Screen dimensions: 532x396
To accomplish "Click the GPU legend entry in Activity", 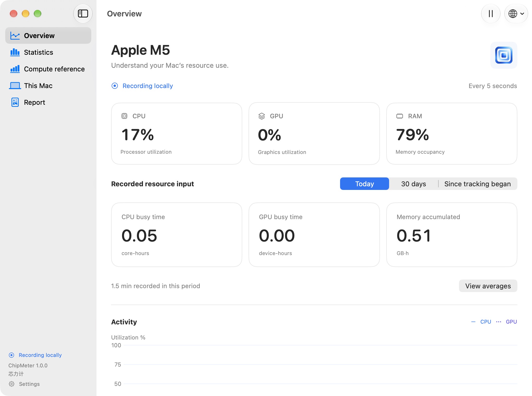I will pos(506,322).
